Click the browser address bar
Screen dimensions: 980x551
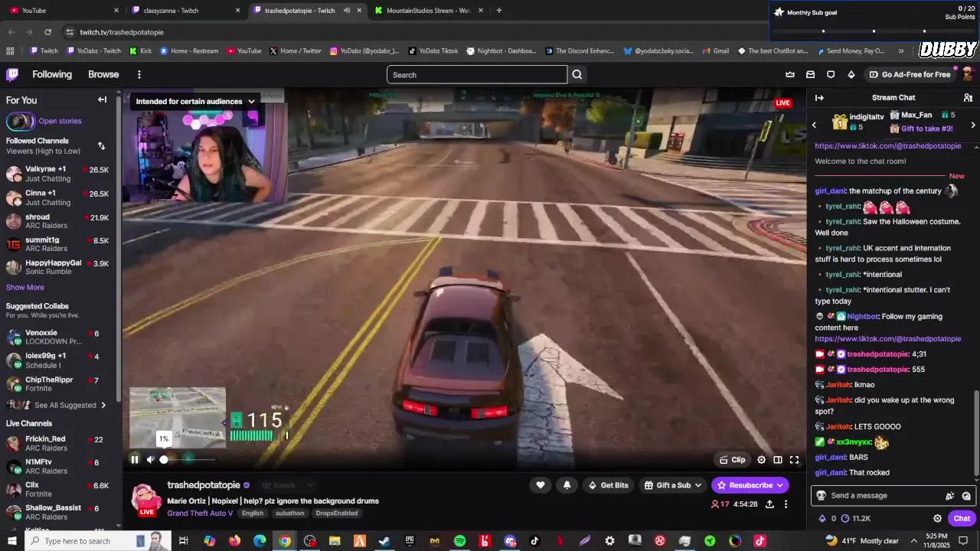(x=413, y=32)
